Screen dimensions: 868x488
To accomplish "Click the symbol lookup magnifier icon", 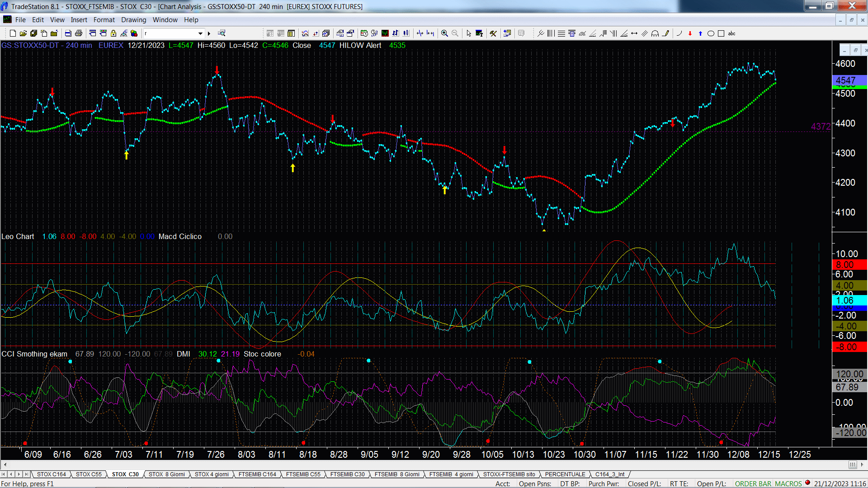I will (x=222, y=33).
